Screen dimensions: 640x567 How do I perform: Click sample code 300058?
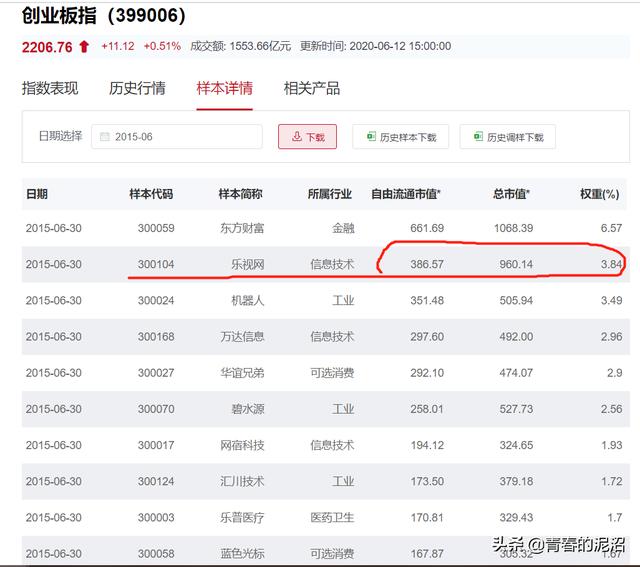pyautogui.click(x=156, y=554)
